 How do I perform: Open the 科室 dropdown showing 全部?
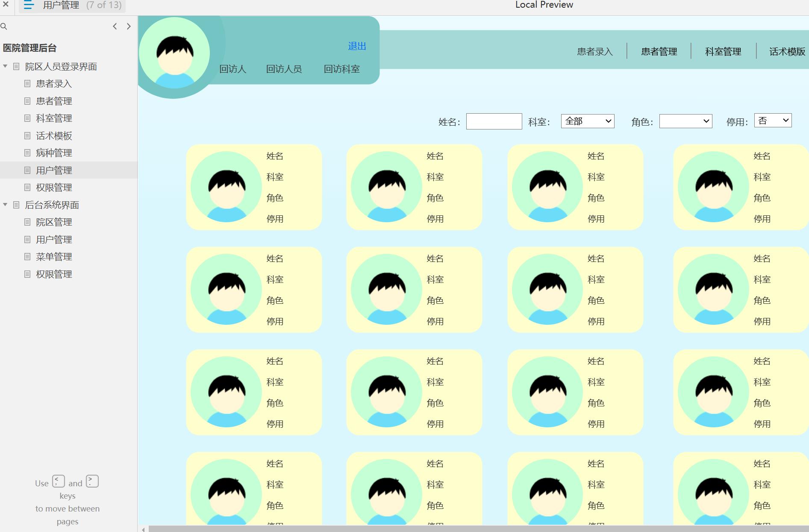[x=588, y=121]
